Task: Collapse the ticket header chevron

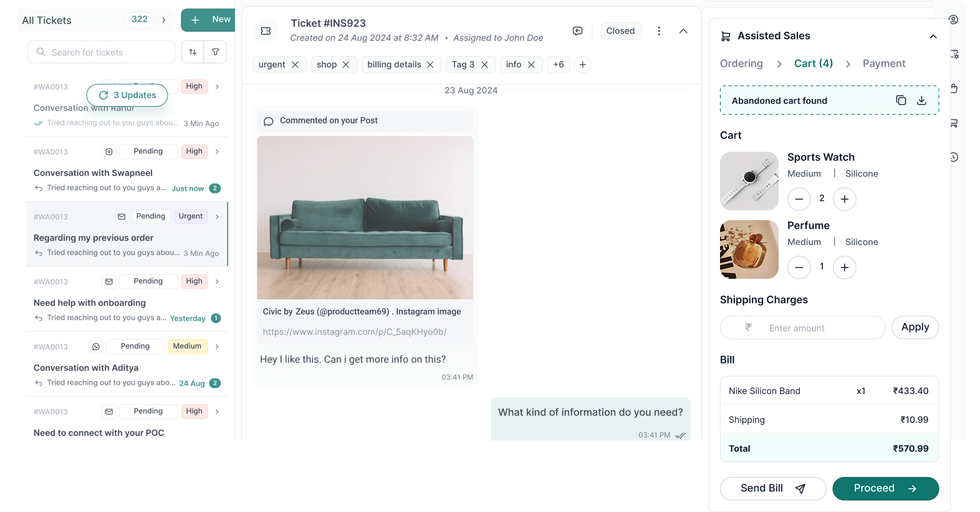Action: [683, 31]
